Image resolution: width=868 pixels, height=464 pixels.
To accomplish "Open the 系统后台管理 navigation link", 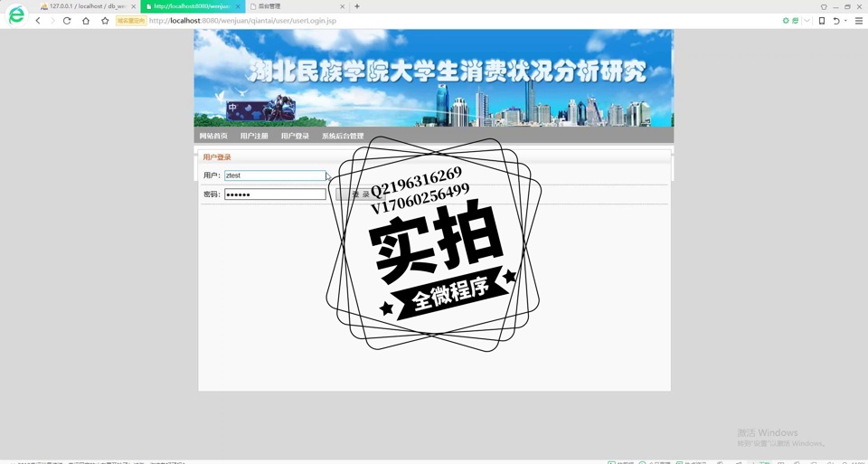I will (x=343, y=137).
